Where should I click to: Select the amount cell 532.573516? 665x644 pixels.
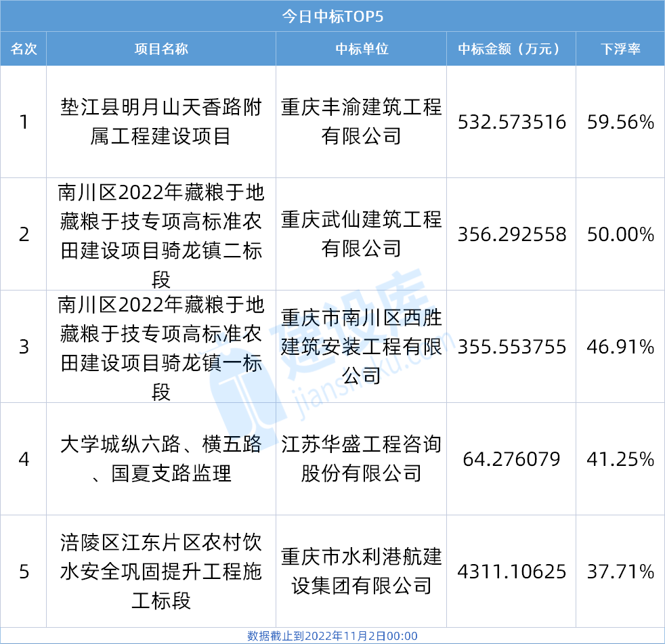pyautogui.click(x=512, y=122)
